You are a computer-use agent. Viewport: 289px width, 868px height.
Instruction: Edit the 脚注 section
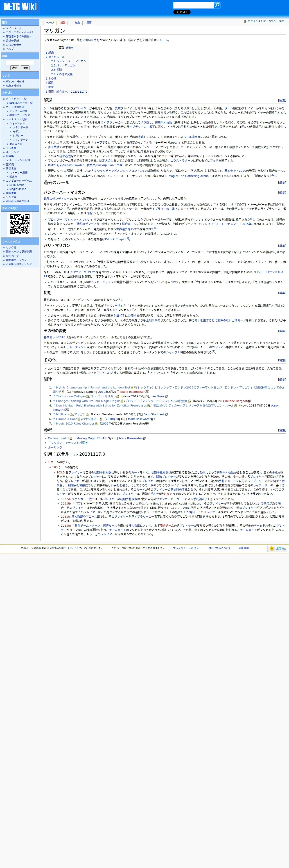point(282,379)
